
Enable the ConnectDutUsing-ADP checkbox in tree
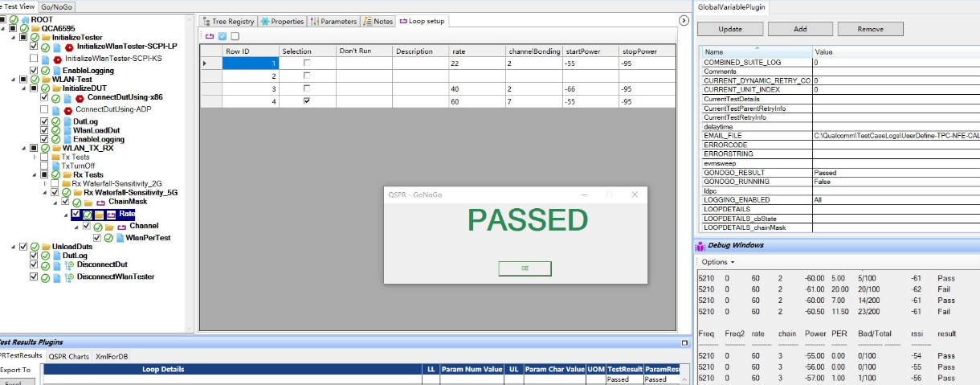click(44, 110)
